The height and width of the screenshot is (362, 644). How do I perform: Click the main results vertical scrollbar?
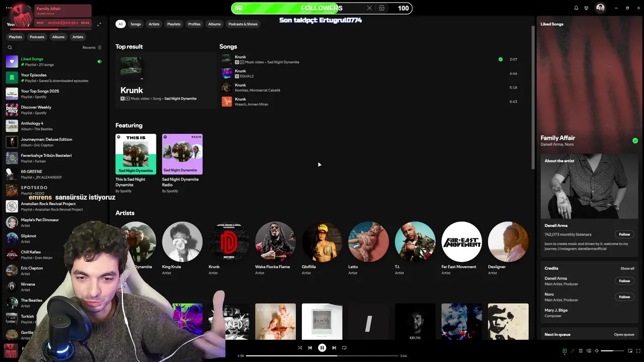click(x=532, y=97)
